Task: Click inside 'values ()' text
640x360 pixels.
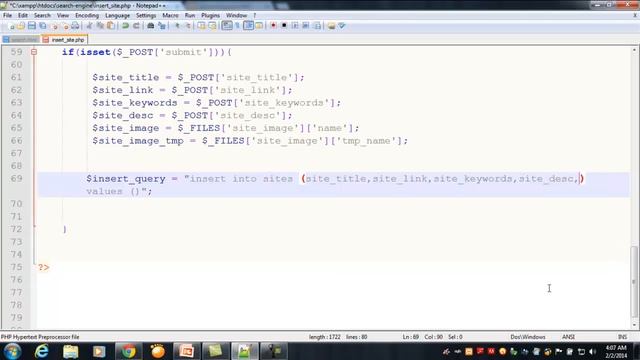Action: (113, 191)
